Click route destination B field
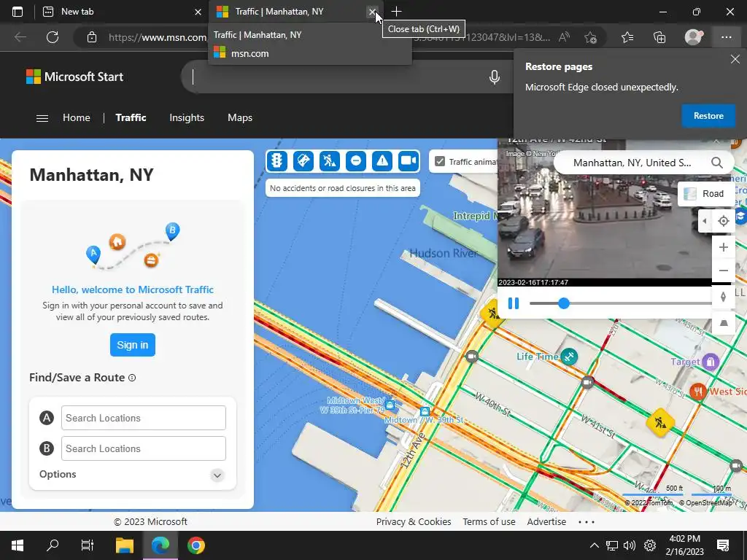Screen dimensions: 747x560 coord(144,448)
